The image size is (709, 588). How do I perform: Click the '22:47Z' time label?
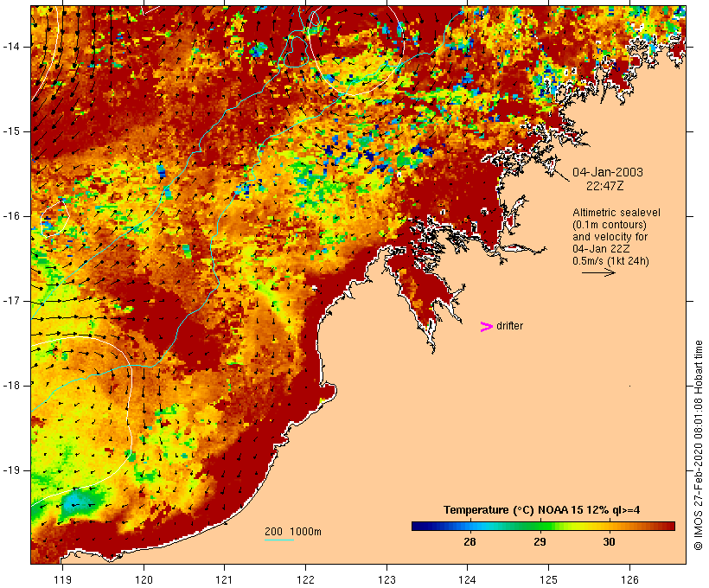605,186
